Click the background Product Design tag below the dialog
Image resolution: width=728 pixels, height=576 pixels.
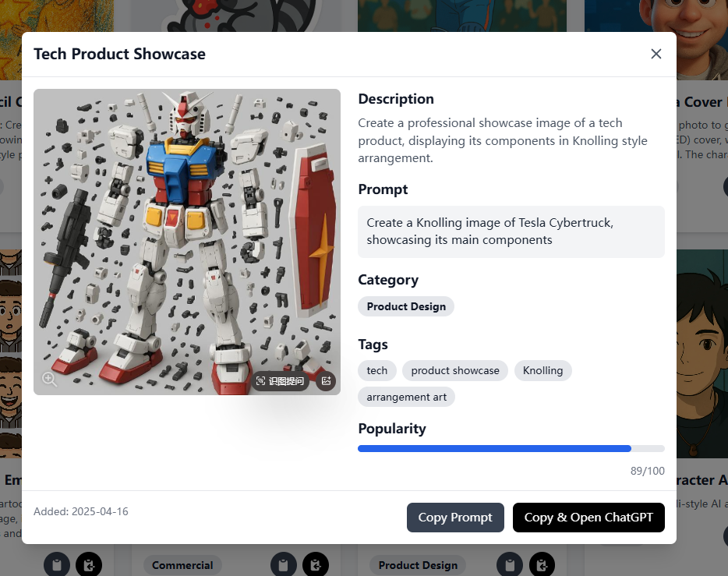point(418,565)
